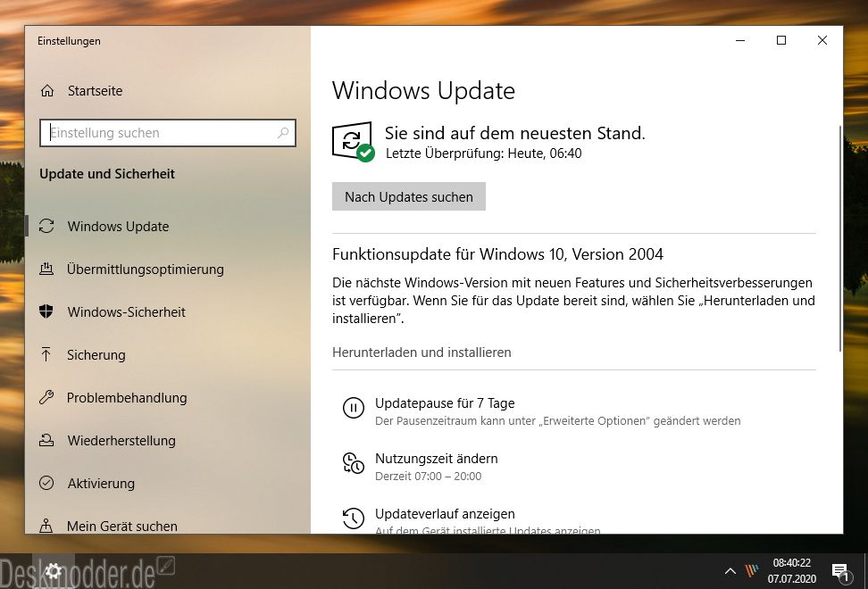Click the Sicherung upload arrow icon
This screenshot has height=589, width=868.
point(46,354)
